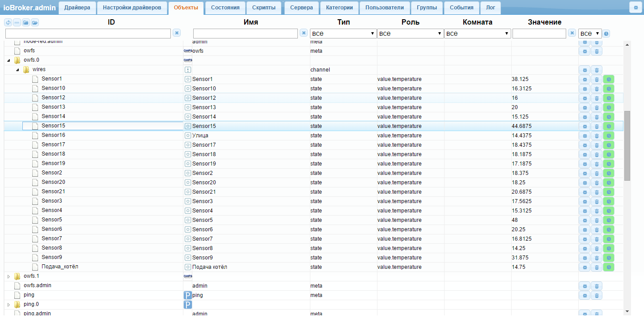Click inside the ID filter input
Image resolution: width=644 pixels, height=327 pixels.
click(88, 34)
